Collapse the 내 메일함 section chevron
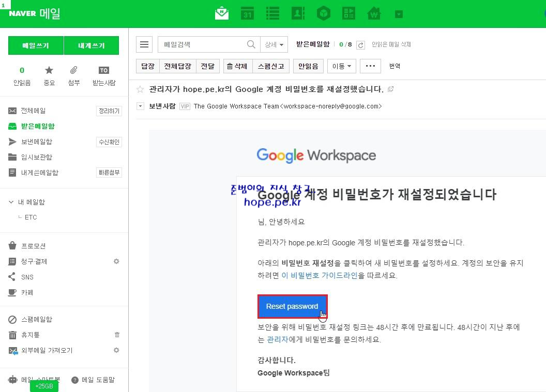The width and height of the screenshot is (546, 392). (x=11, y=202)
